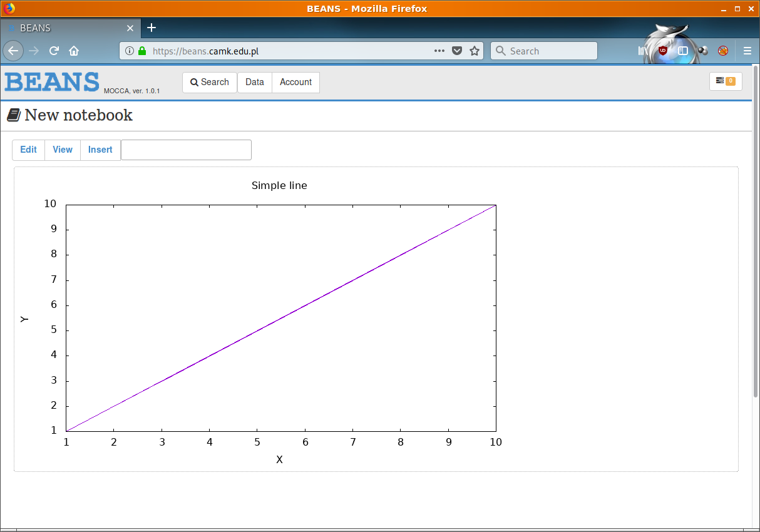
Task: Open the uBlock Origin extension icon
Action: pyautogui.click(x=662, y=51)
